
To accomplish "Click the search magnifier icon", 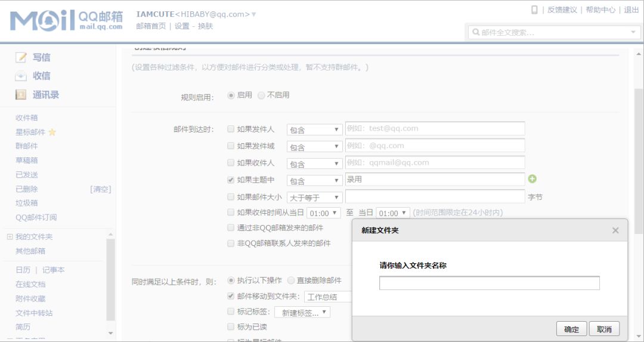I will pos(476,32).
